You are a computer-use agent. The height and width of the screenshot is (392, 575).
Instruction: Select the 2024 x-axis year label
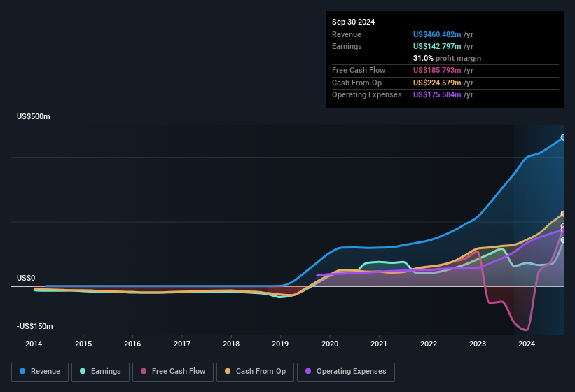527,344
